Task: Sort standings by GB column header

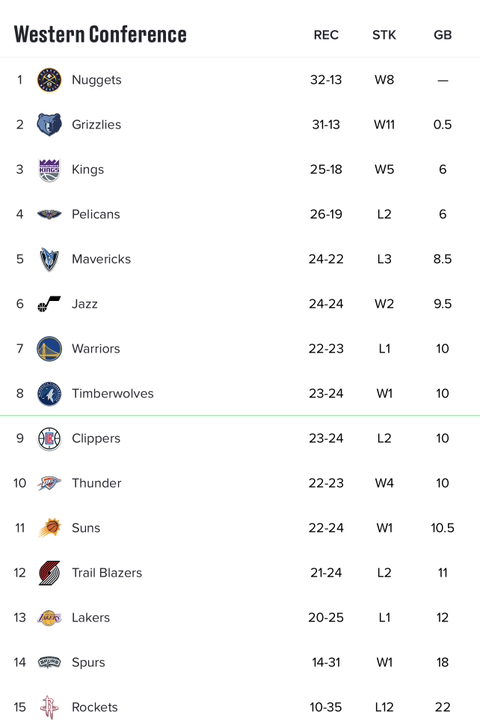Action: 443,35
